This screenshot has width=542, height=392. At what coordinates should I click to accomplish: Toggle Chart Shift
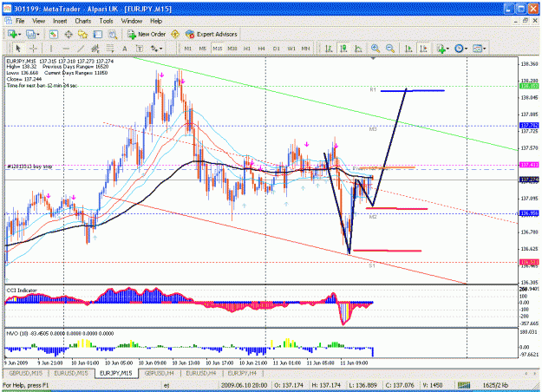[423, 49]
